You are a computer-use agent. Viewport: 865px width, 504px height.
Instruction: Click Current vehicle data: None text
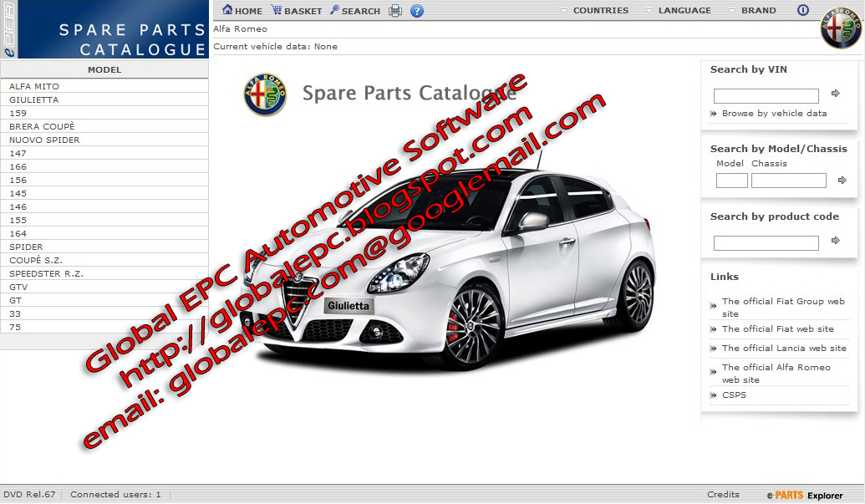point(275,46)
